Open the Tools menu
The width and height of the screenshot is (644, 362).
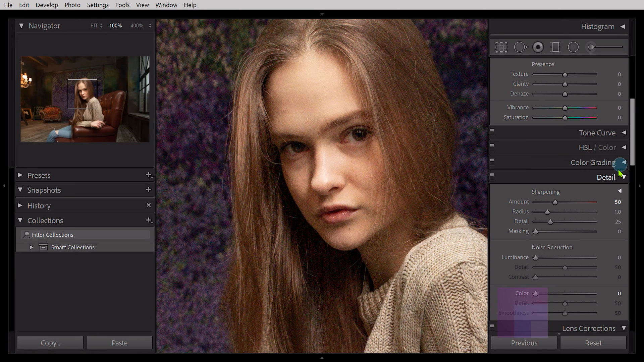click(122, 5)
